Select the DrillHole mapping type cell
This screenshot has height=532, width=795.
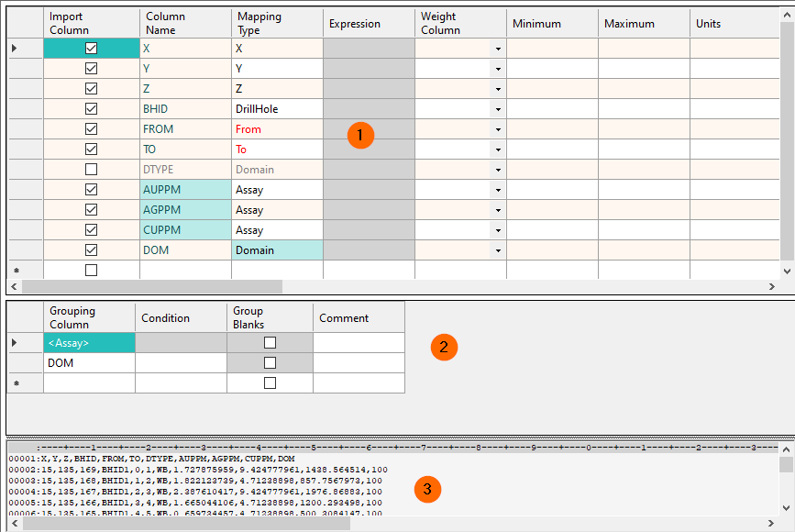click(x=277, y=109)
